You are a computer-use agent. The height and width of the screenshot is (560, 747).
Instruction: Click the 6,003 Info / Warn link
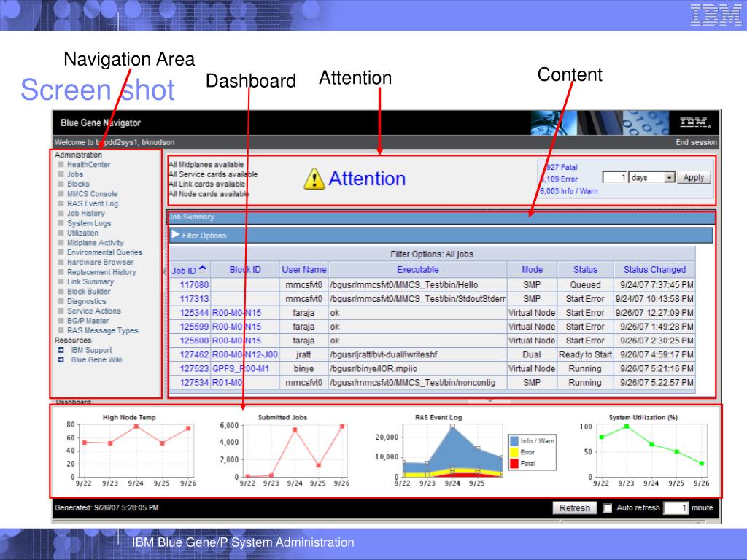(568, 191)
